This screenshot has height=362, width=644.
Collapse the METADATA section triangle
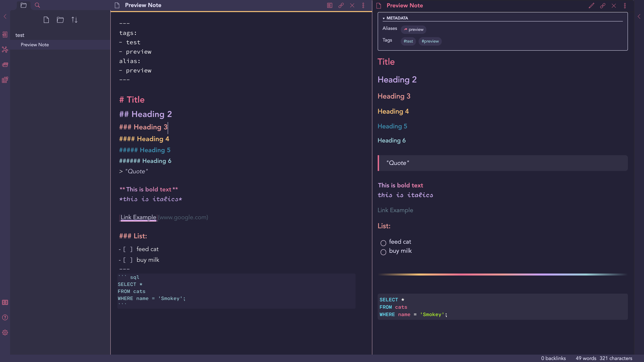[384, 18]
